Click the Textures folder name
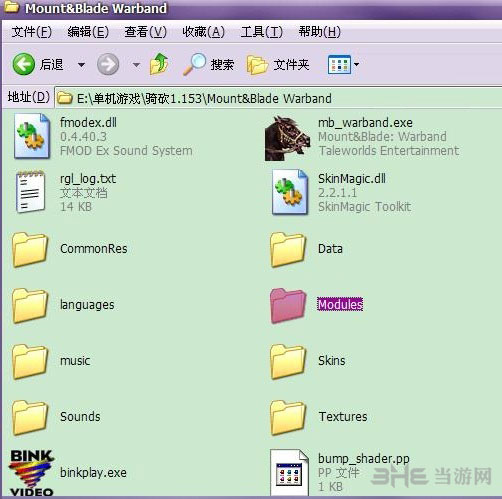Viewport: 502px width, 499px height. [343, 417]
